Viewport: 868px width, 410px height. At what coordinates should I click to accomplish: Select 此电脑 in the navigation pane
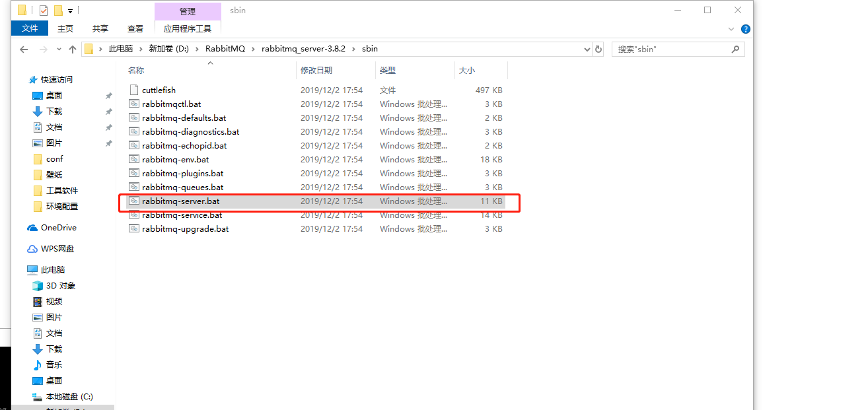[x=53, y=269]
